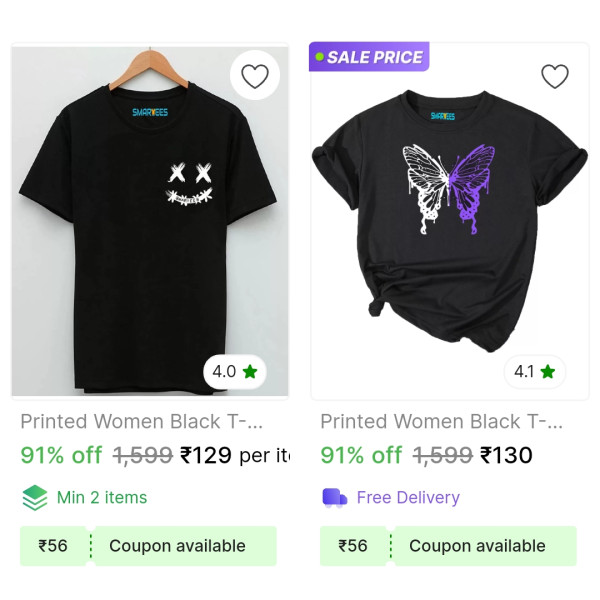Image resolution: width=600 pixels, height=600 pixels.
Task: Click the ₹129 per item price
Action: [x=233, y=456]
